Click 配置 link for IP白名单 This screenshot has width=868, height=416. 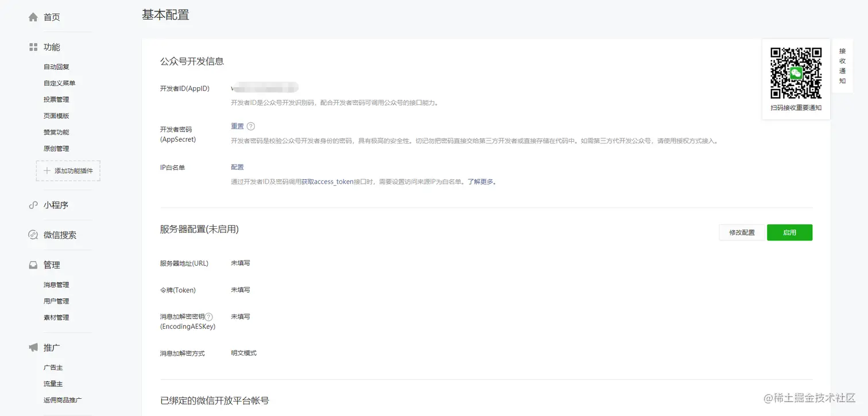(x=237, y=167)
